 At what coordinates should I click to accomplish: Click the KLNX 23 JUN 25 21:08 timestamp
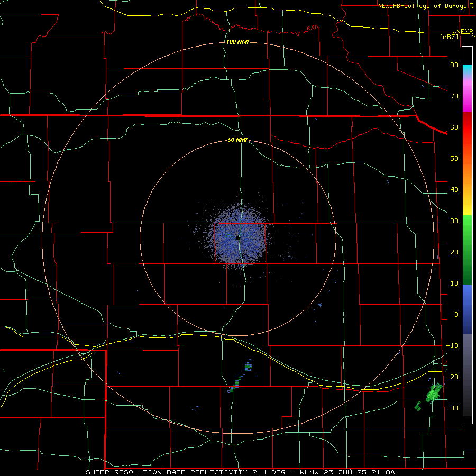[x=347, y=472]
